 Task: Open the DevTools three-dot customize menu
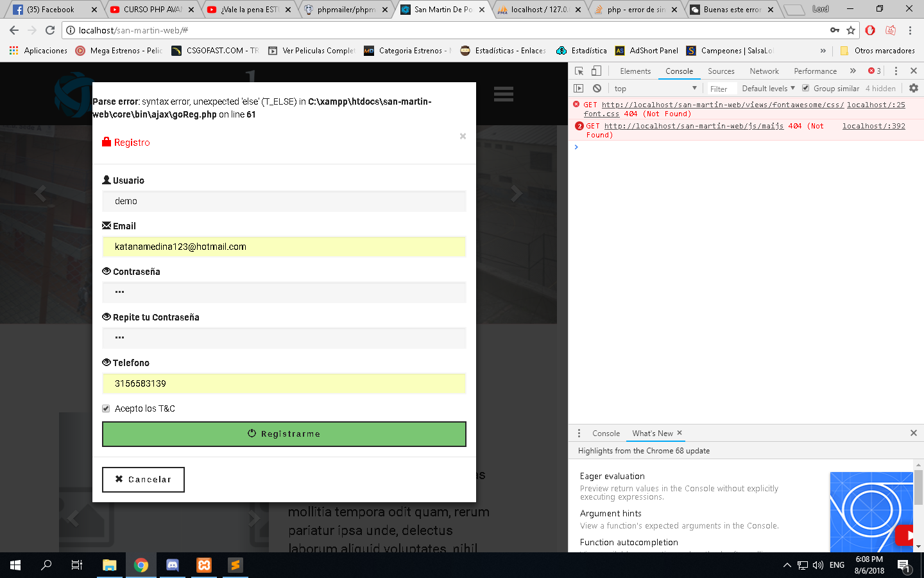(896, 71)
